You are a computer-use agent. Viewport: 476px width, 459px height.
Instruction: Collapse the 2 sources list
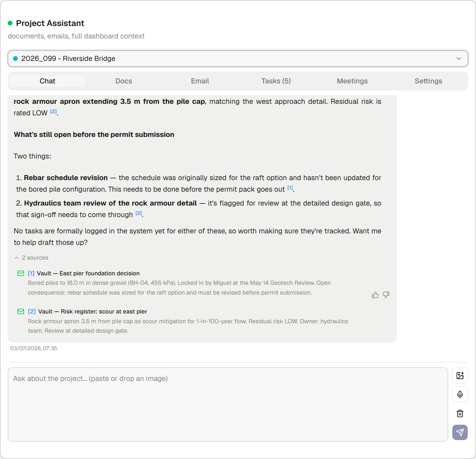pos(31,258)
